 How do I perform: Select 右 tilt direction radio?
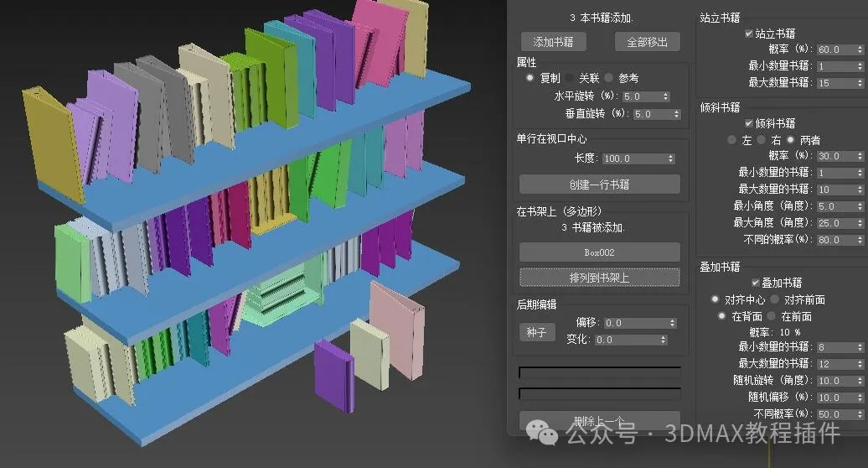(761, 140)
